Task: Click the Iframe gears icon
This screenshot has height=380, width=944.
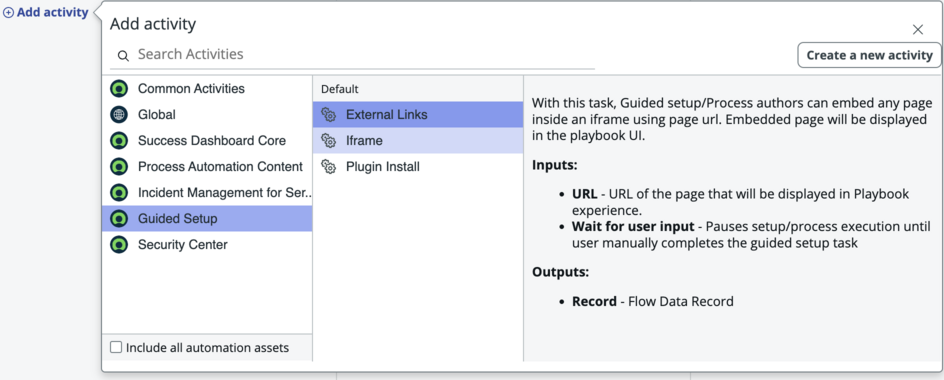Action: coord(328,141)
